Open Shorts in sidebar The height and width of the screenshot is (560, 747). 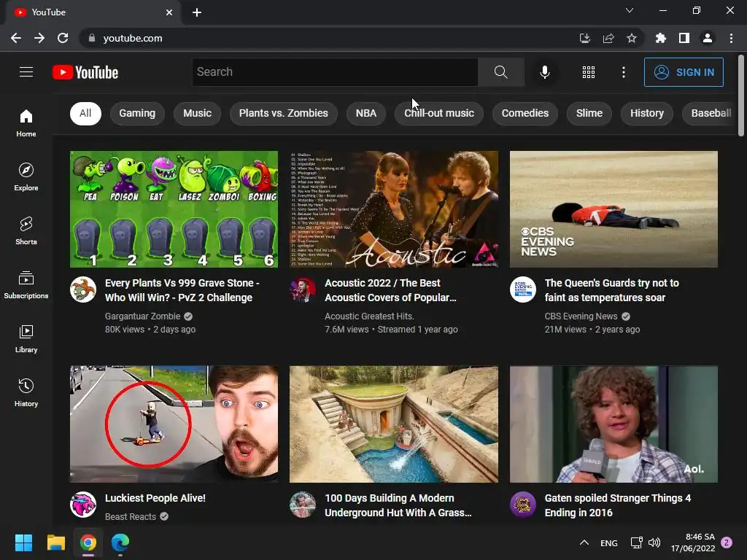pos(26,231)
